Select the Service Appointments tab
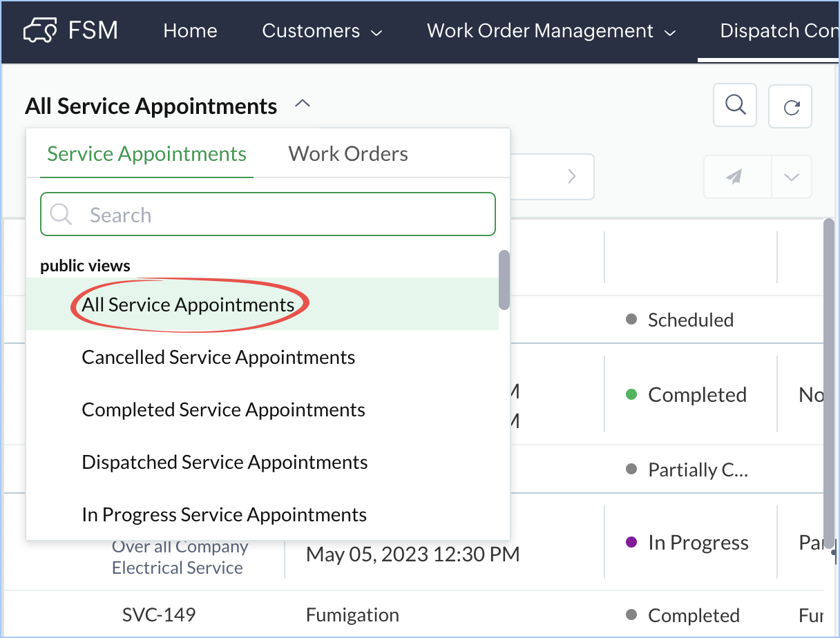 146,154
